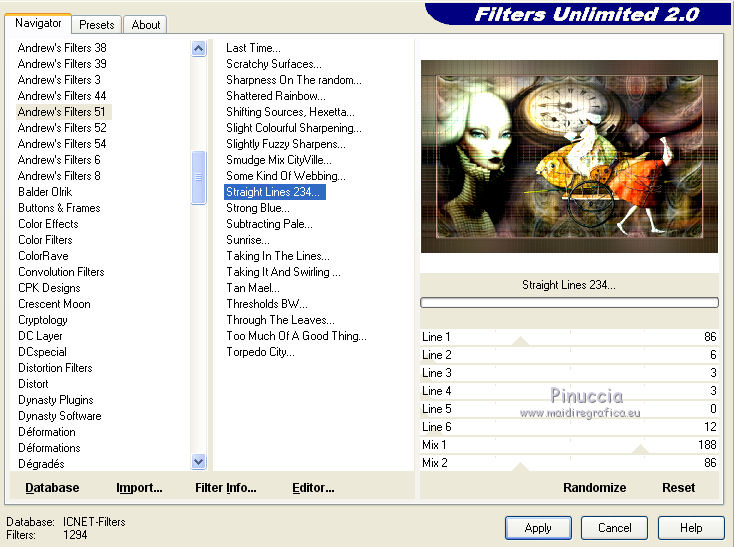Screen dimensions: 734x547
Task: Select the Dynasty Software category
Action: coord(59,416)
